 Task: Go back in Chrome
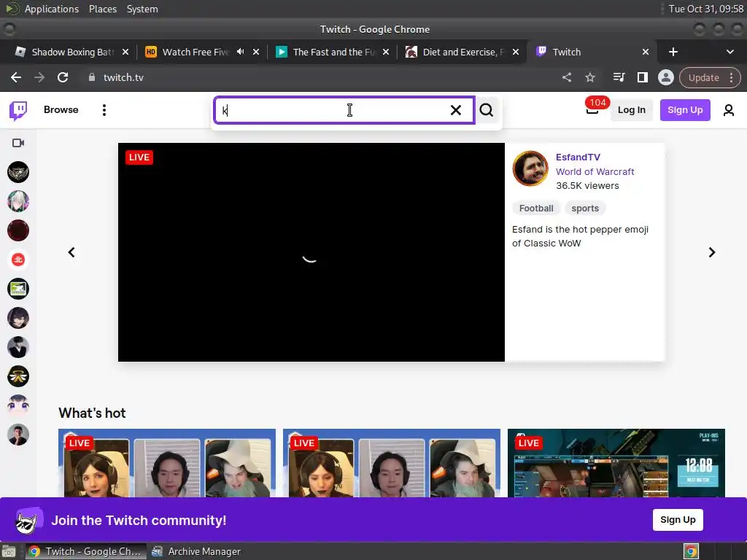click(16, 77)
